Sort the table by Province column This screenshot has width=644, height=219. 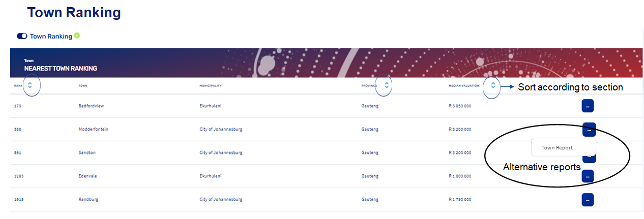(x=387, y=85)
